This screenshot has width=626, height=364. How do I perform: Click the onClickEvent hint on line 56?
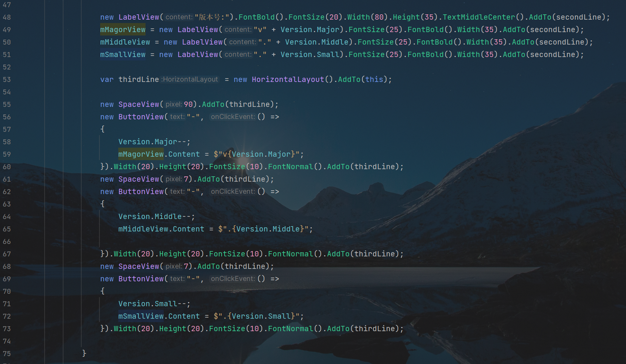233,117
